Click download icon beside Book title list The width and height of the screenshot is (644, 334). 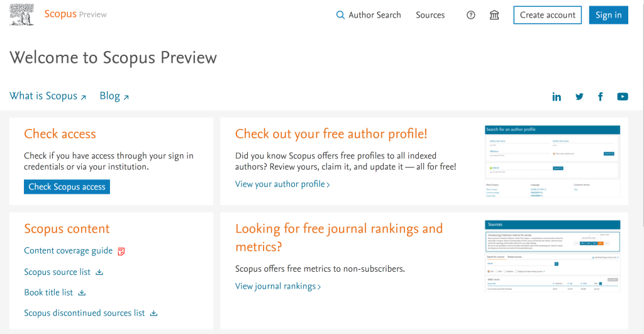(82, 293)
